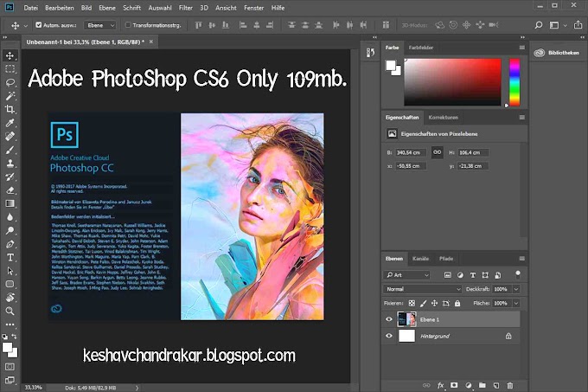Open Ebenen panel options menu
The image size is (588, 392).
coord(521,259)
